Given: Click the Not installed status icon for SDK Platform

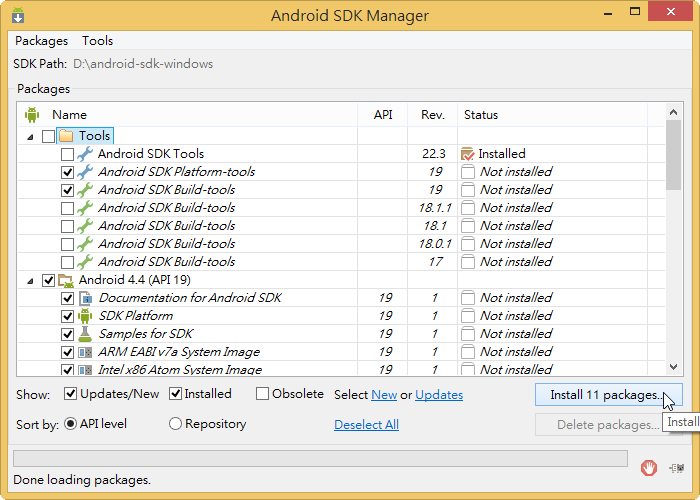Looking at the screenshot, I should [x=467, y=316].
